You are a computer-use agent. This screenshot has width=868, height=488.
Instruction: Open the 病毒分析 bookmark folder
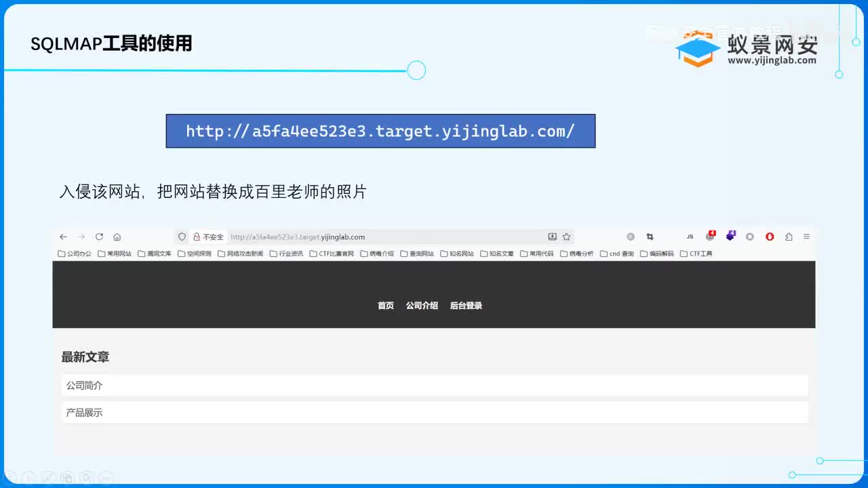coord(577,253)
